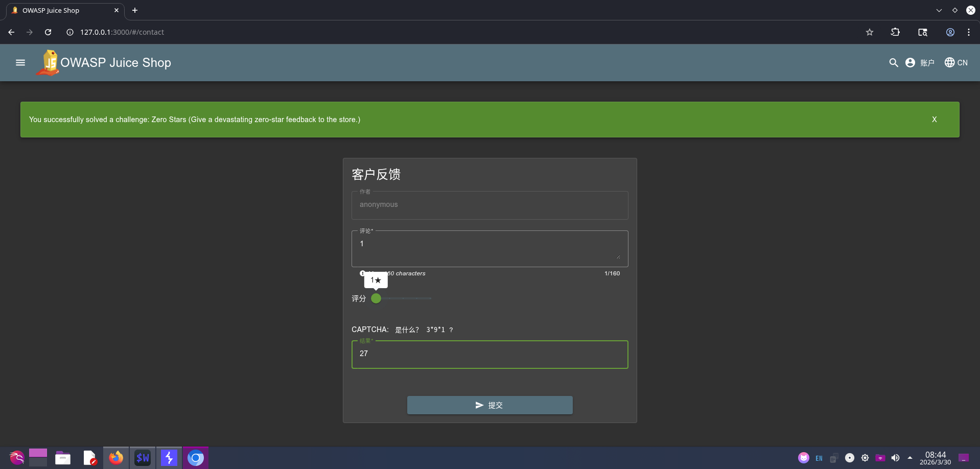Click the EN input method indicator
The height and width of the screenshot is (469, 980).
pyautogui.click(x=819, y=458)
